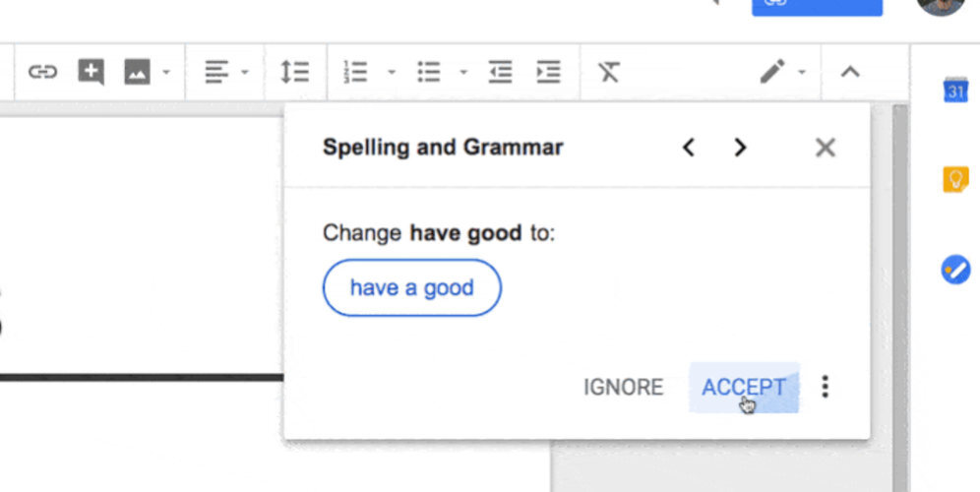This screenshot has width=980, height=492.
Task: Open the Align dropdown arrow
Action: pyautogui.click(x=245, y=73)
